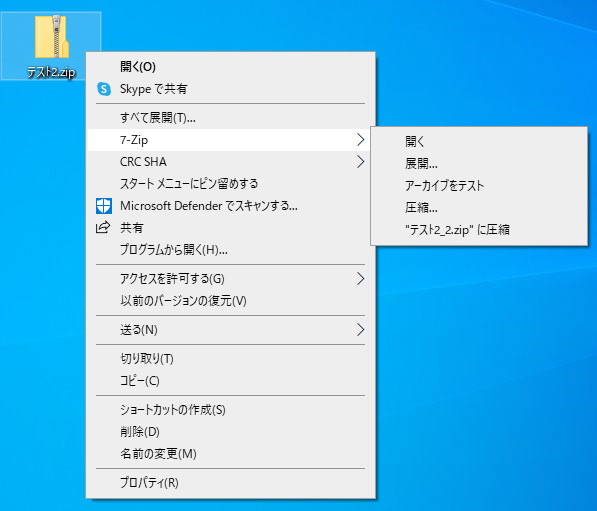Expand the 7-Zip submenu arrow
Screen dimensions: 597x511
tap(360, 140)
